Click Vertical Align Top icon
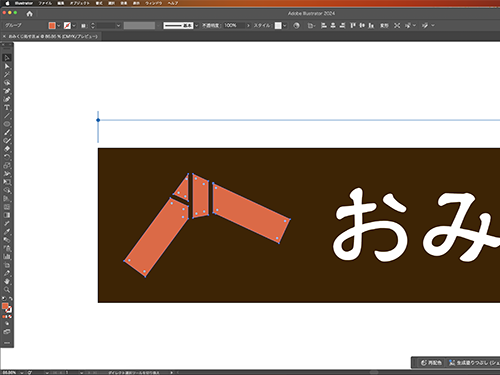500x375 pixels. pos(353,26)
